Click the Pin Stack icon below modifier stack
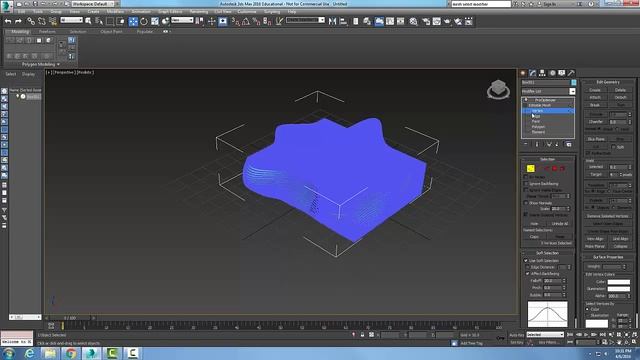 coord(526,144)
